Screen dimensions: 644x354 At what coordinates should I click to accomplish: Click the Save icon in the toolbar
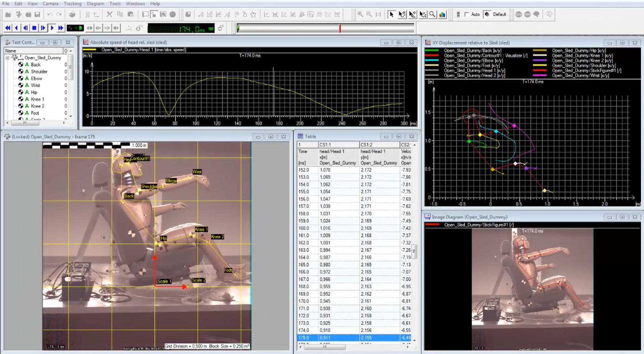[x=37, y=14]
